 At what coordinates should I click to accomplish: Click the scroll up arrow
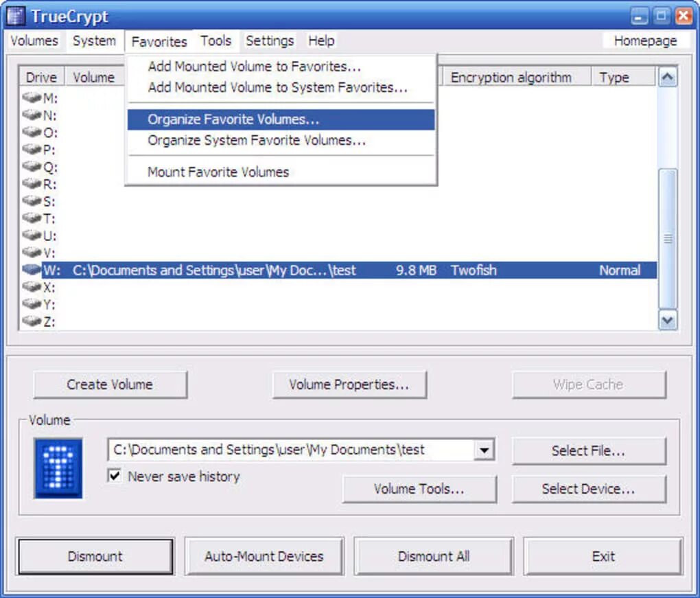click(668, 78)
